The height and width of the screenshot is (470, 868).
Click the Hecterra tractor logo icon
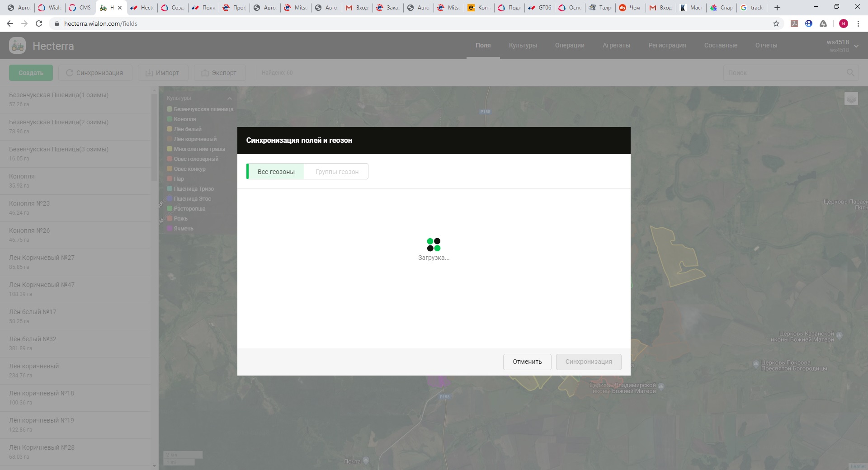pyautogui.click(x=18, y=46)
